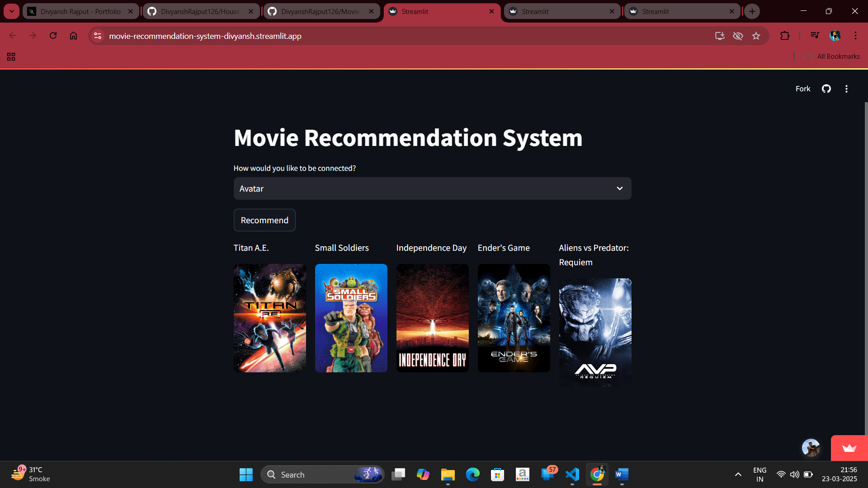
Task: Open the Windows Start menu
Action: (246, 474)
